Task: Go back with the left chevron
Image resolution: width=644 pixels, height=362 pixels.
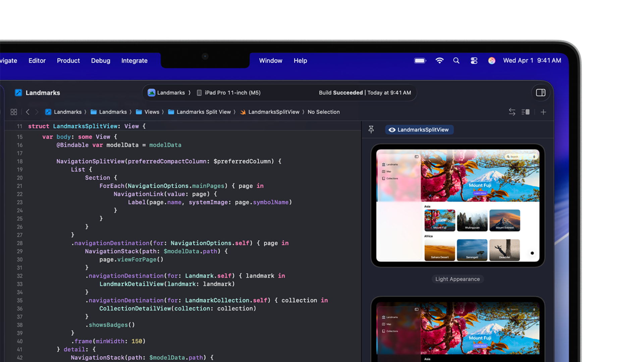Action: click(28, 112)
